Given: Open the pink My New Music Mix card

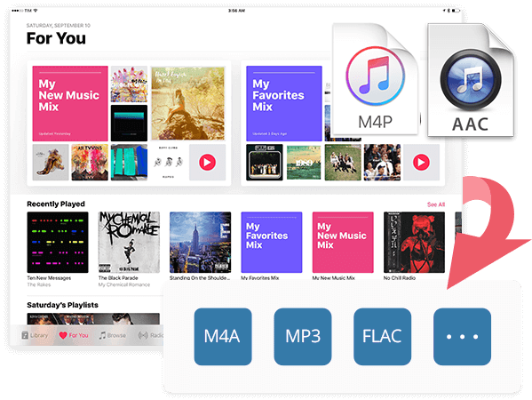Looking at the screenshot, I should pos(70,104).
